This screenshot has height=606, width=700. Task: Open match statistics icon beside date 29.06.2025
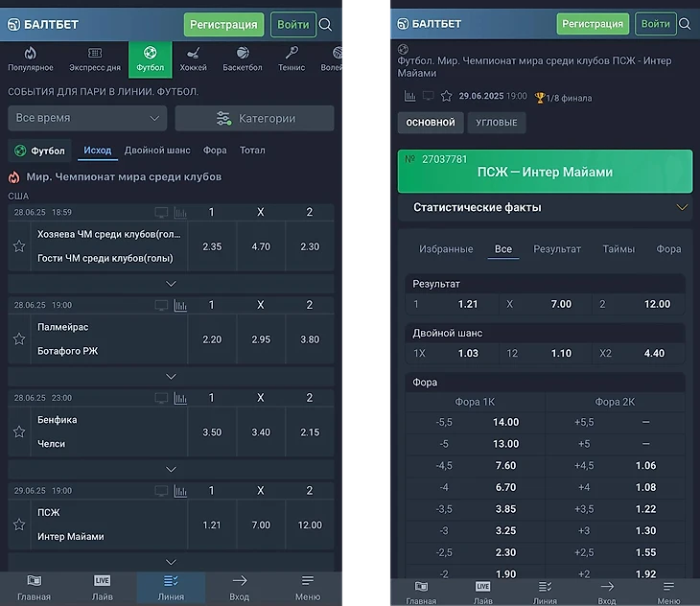pyautogui.click(x=409, y=96)
